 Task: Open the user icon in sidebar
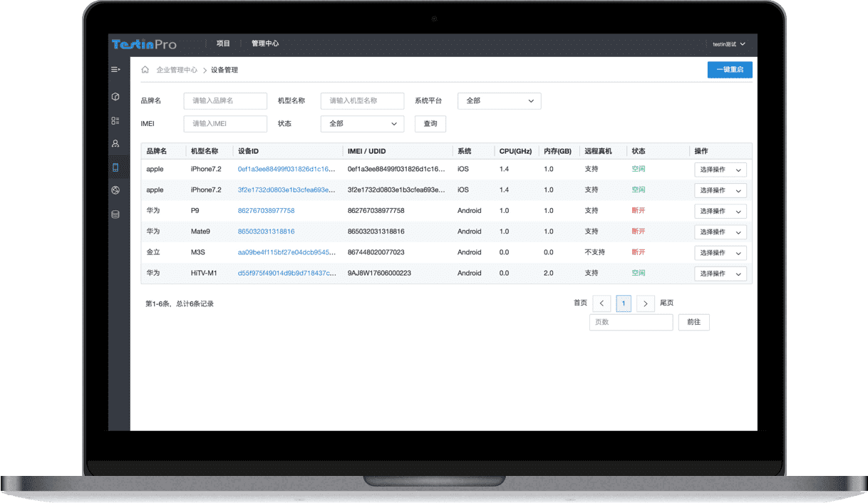115,144
